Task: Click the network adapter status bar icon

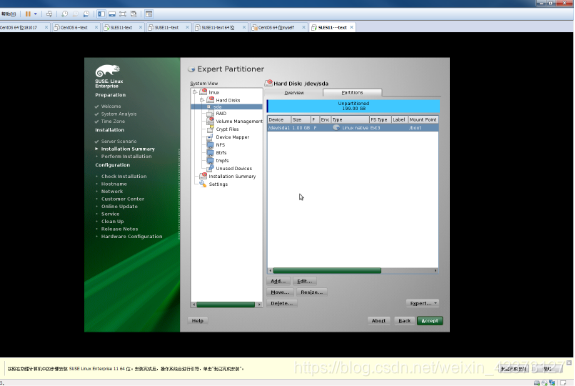Action: pyautogui.click(x=552, y=383)
